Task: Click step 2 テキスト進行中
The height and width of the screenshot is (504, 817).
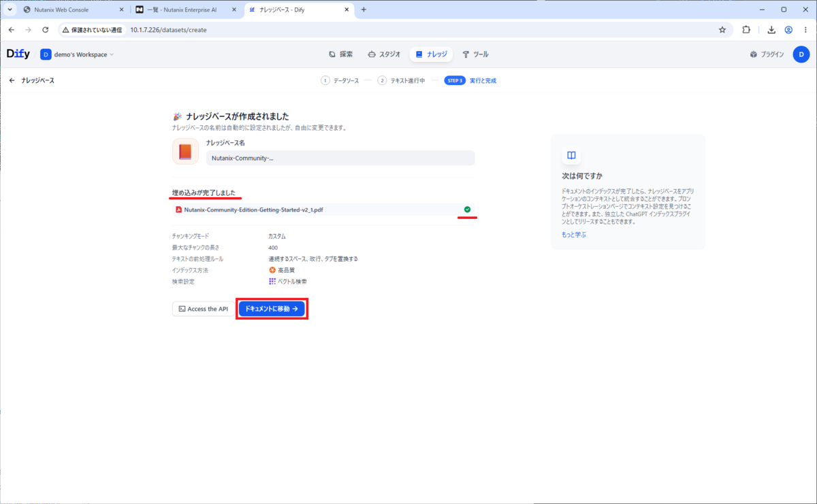Action: coord(401,80)
